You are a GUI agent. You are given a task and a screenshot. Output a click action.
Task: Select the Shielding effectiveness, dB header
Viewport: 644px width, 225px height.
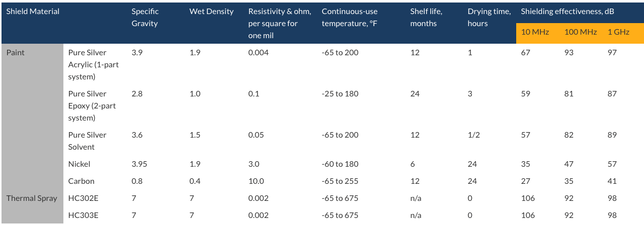[567, 12]
